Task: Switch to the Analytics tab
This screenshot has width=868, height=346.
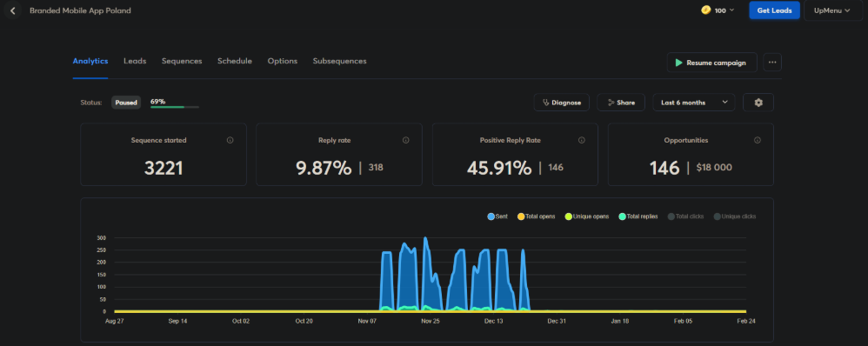Action: tap(90, 61)
